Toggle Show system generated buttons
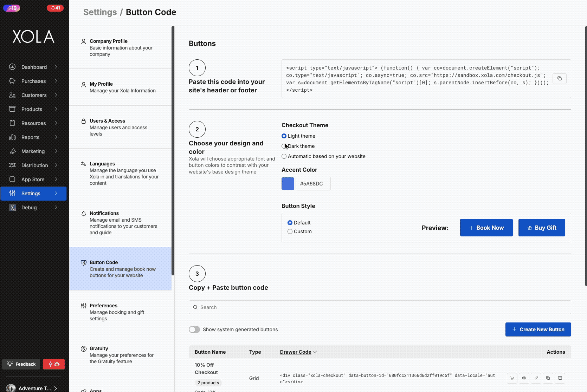This screenshot has height=392, width=587. pyautogui.click(x=194, y=329)
